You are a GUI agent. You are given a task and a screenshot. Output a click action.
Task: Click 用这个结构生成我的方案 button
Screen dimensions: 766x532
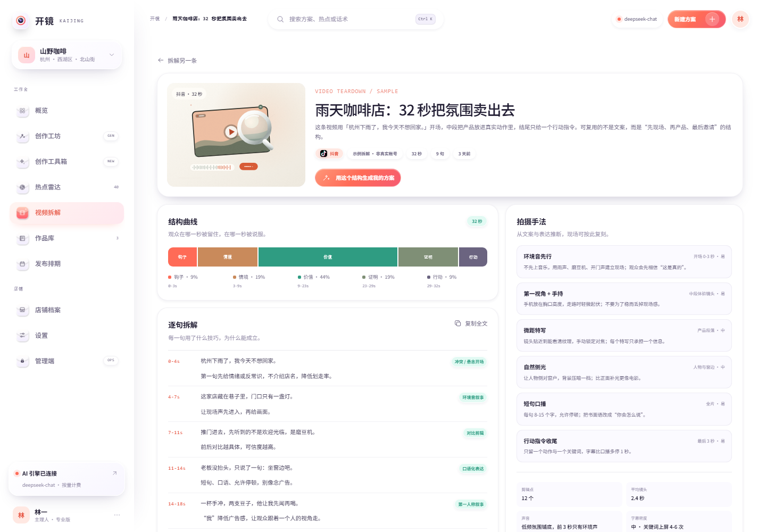(x=358, y=178)
